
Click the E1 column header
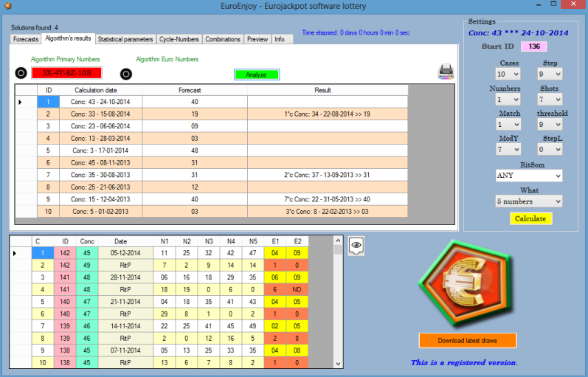275,241
